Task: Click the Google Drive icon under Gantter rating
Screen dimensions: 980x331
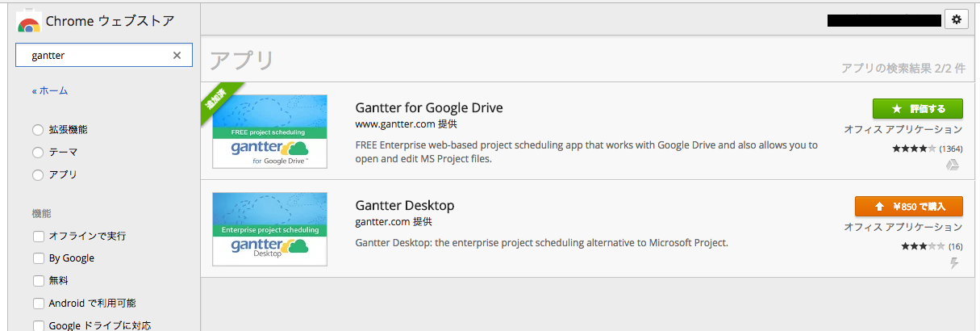Action: point(953,165)
